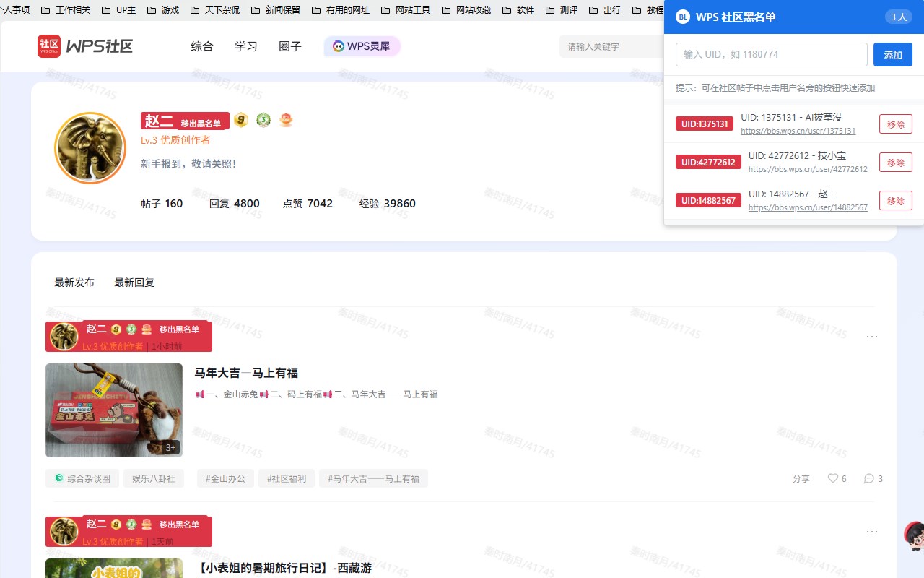This screenshot has height=578, width=924.
Task: Open the 有用的网址 bookmarks folder
Action: [341, 10]
